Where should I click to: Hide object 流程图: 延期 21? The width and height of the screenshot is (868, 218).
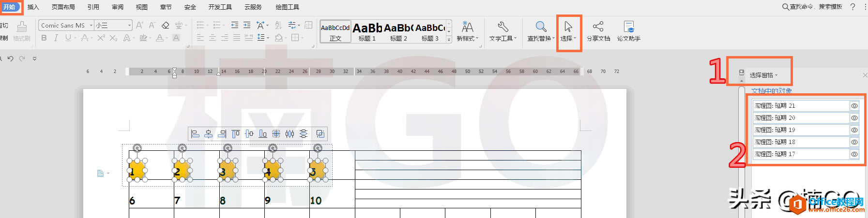point(854,105)
